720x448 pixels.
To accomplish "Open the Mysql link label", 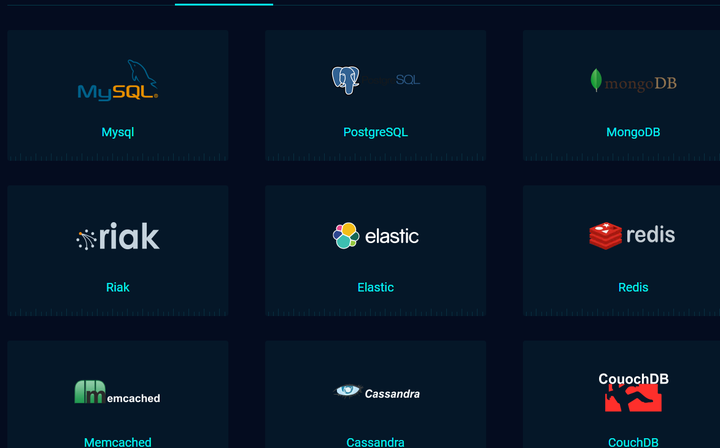I will (118, 132).
